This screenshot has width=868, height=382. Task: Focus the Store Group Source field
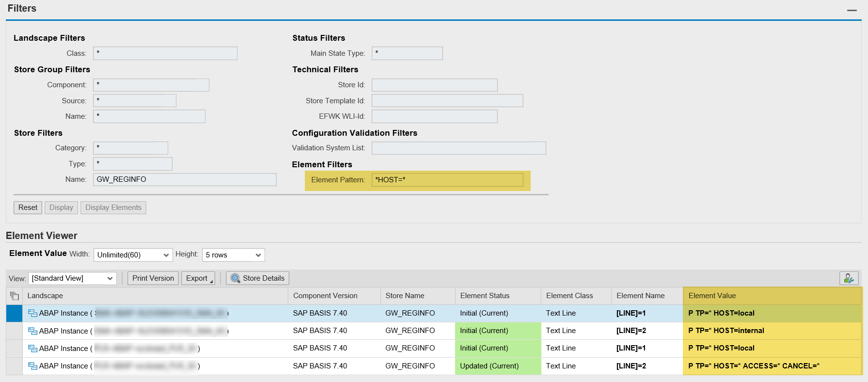(x=135, y=101)
